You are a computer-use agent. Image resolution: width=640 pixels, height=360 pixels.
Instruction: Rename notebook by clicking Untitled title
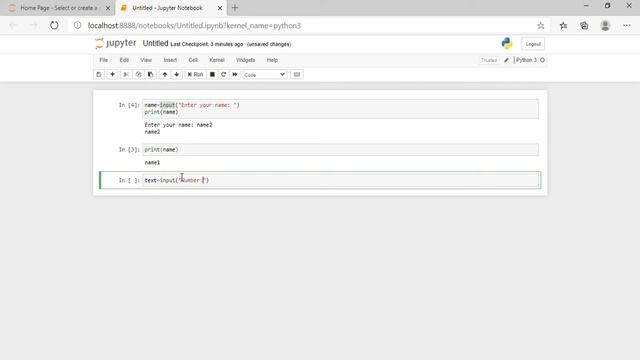coord(155,43)
